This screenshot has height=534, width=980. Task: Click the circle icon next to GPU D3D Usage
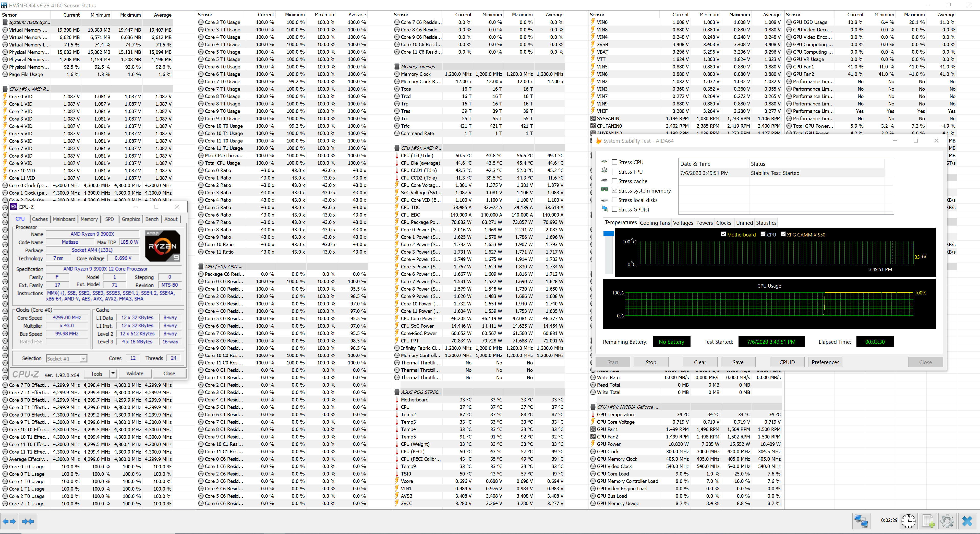(789, 22)
